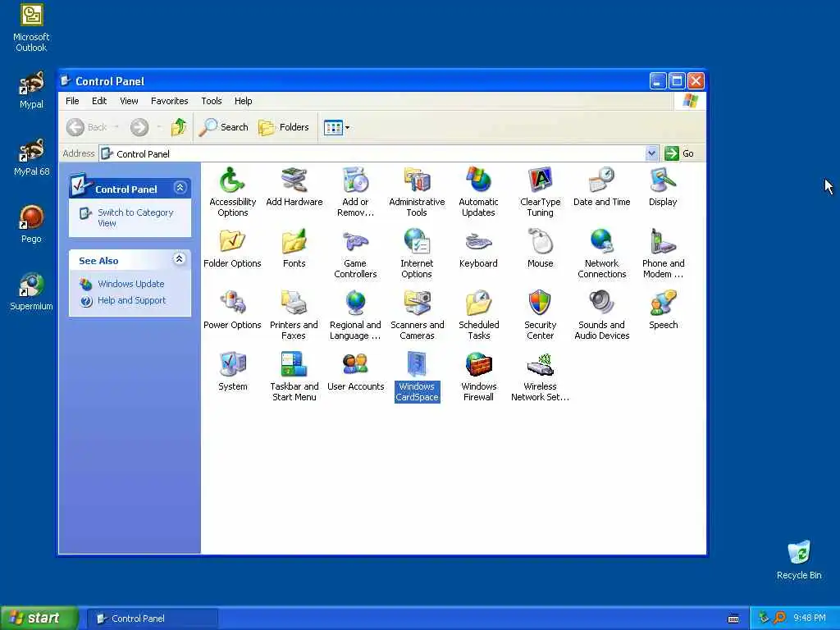Open ClearType Tuning applet
This screenshot has height=630, width=840.
[x=540, y=191]
